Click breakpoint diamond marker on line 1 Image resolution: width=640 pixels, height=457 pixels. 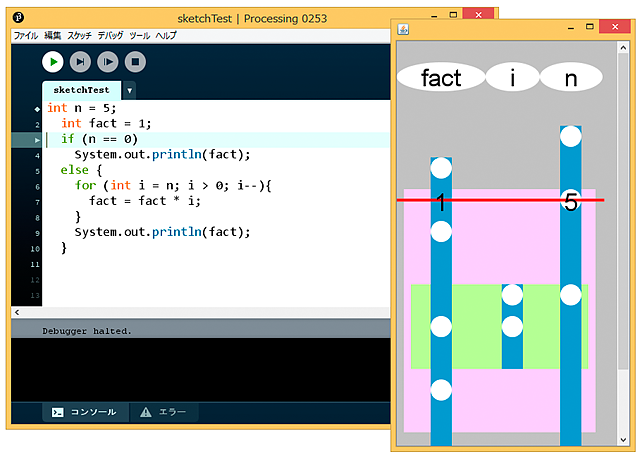pos(36,108)
